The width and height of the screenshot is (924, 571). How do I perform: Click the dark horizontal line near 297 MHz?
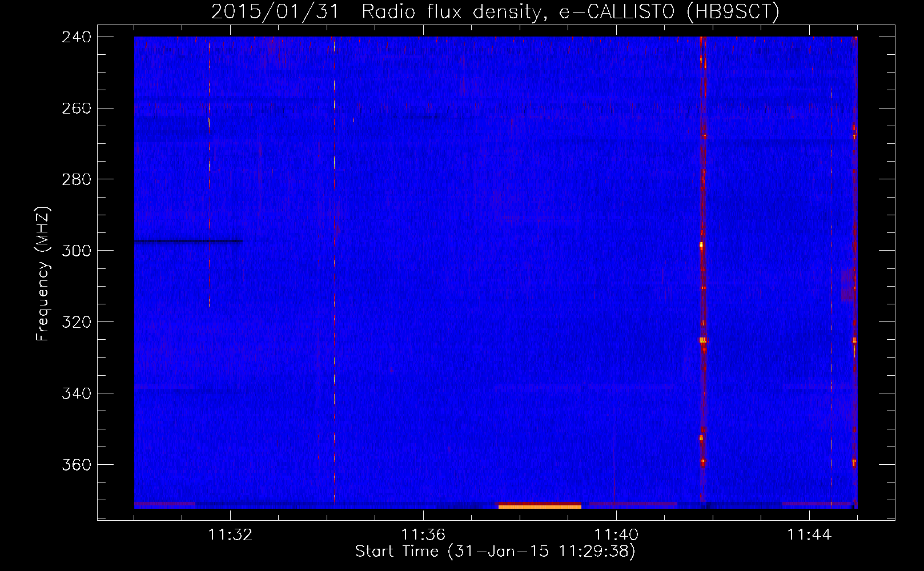pyautogui.click(x=188, y=241)
